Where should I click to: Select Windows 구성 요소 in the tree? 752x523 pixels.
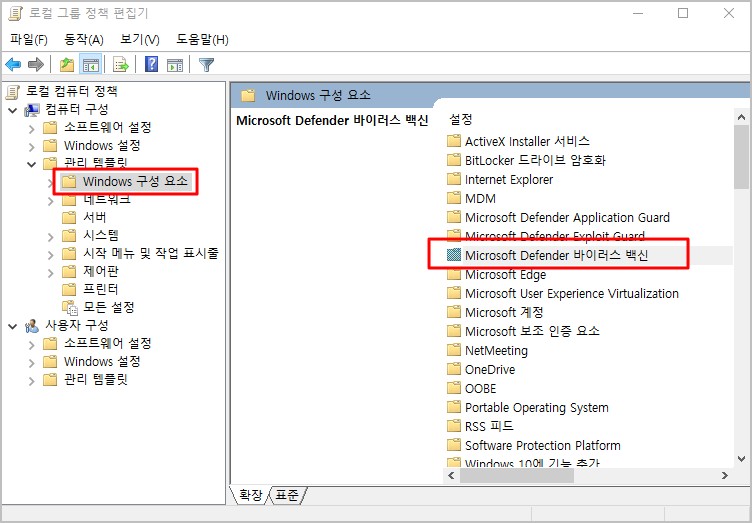(x=135, y=181)
